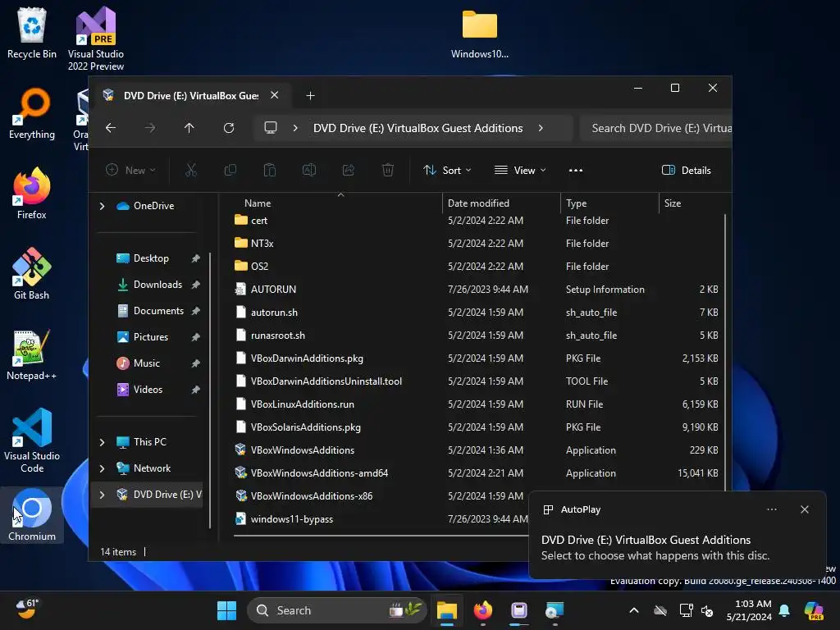
Task: Click the Rename icon in toolbar
Action: pyautogui.click(x=309, y=171)
